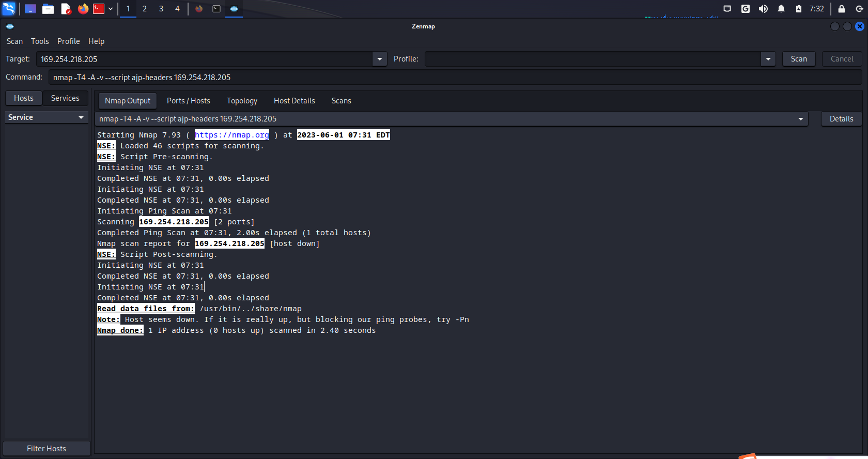Switch to workspace 2
Image resolution: width=868 pixels, height=459 pixels.
145,9
